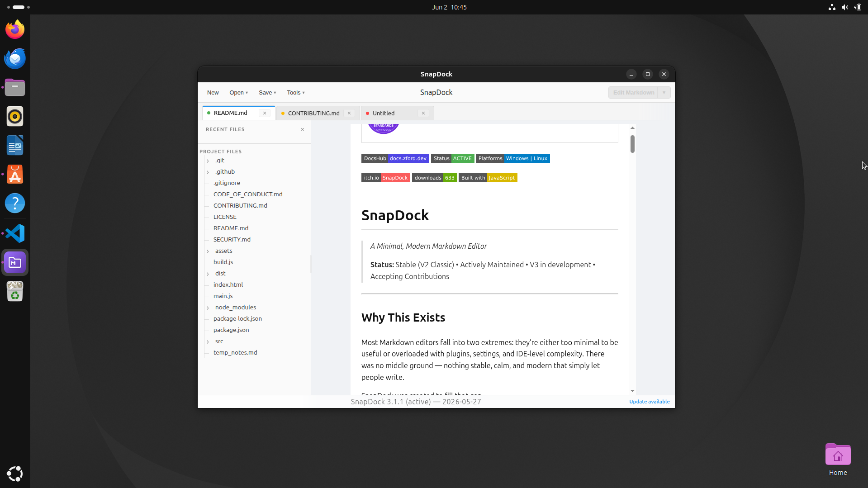This screenshot has height=488, width=868.
Task: Open temp_notes.md in project files
Action: click(235, 353)
